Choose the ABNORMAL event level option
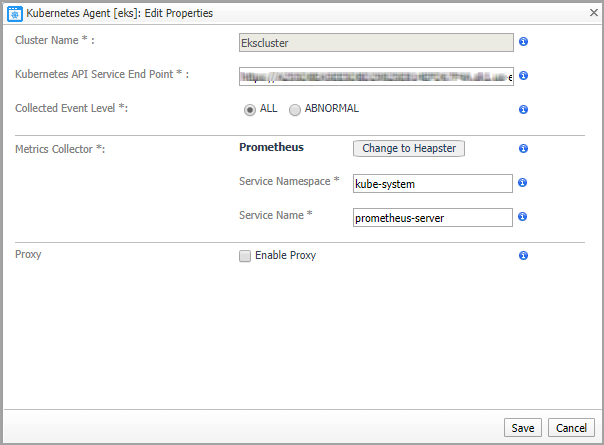This screenshot has width=604, height=445. 295,109
